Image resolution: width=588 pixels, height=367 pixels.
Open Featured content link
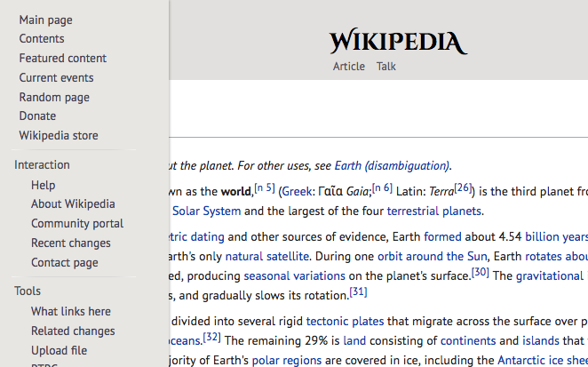click(x=63, y=58)
